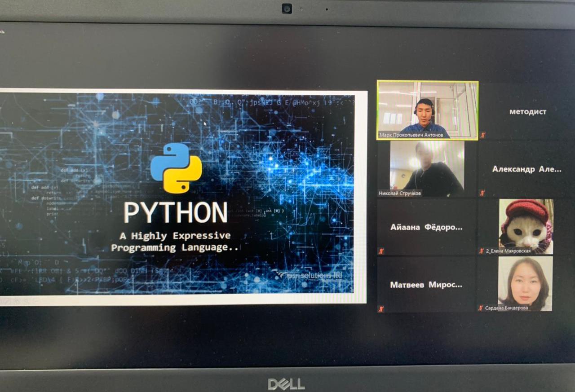Screen dimensions: 575x392
Task: Click muted mic icon on Айаана Фёдоро... tile
Action: point(381,251)
